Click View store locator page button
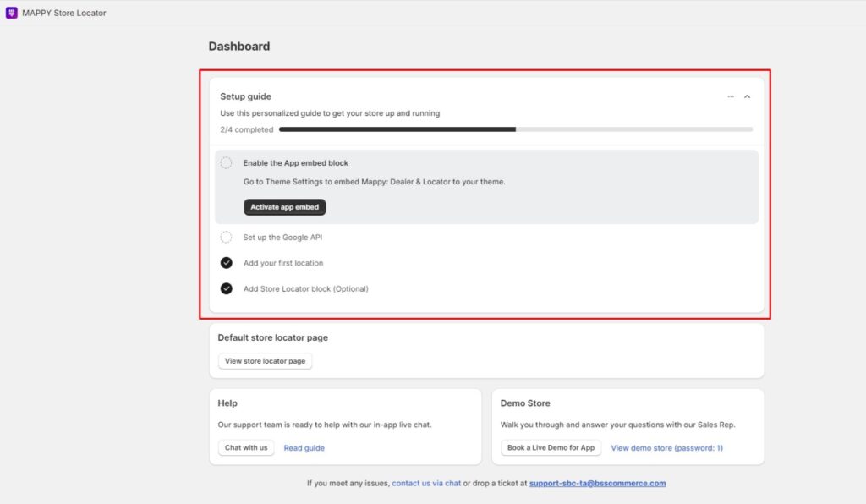 pyautogui.click(x=265, y=361)
